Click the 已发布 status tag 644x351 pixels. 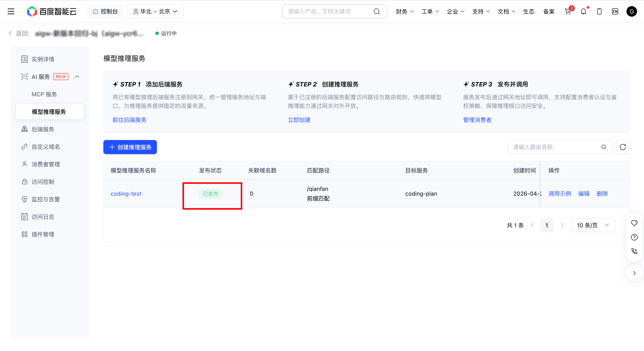[211, 194]
